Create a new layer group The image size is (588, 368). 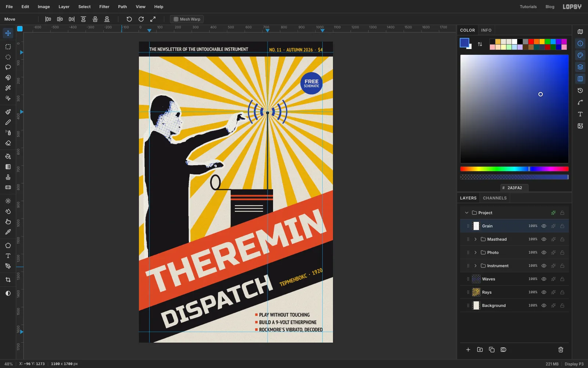coord(480,350)
